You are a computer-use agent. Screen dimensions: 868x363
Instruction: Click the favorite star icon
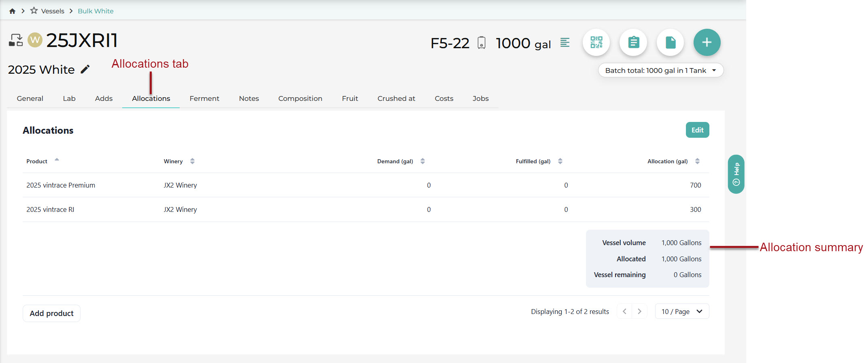coord(34,11)
